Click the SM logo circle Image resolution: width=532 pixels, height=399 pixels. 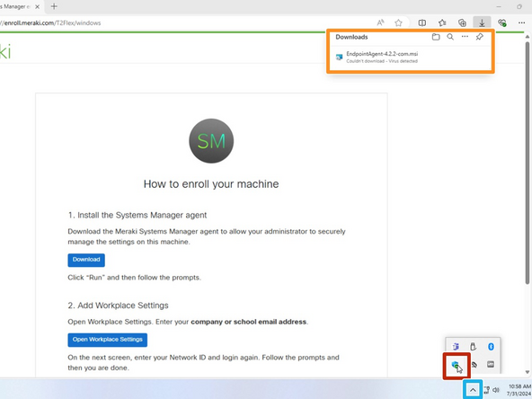tap(211, 141)
